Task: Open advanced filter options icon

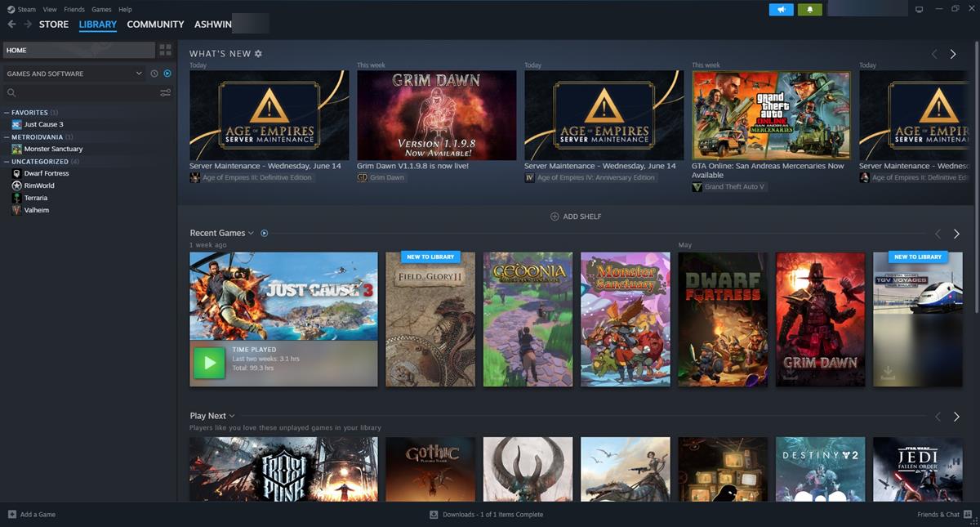Action: click(165, 92)
